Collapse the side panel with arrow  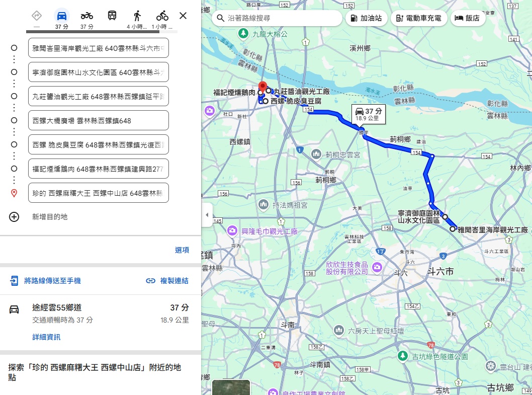pos(207,215)
